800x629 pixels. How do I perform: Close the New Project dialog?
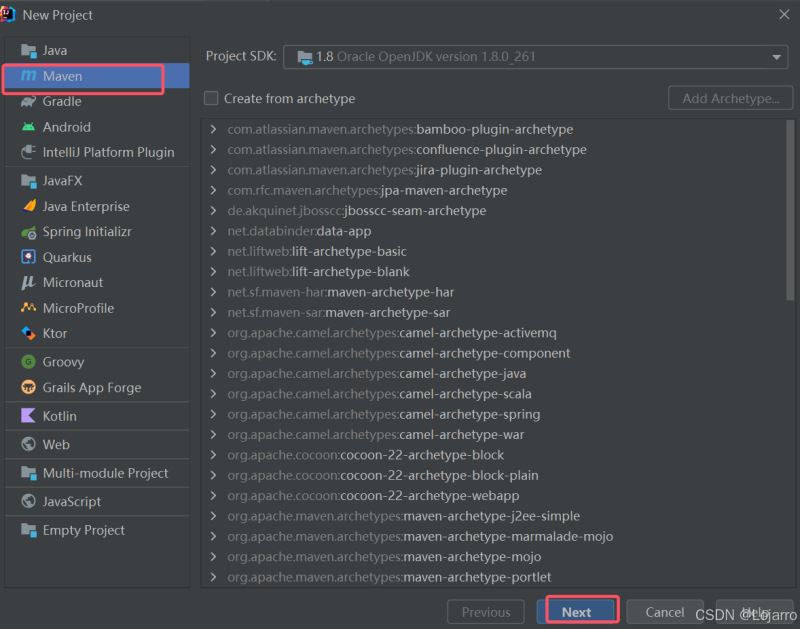(x=784, y=15)
